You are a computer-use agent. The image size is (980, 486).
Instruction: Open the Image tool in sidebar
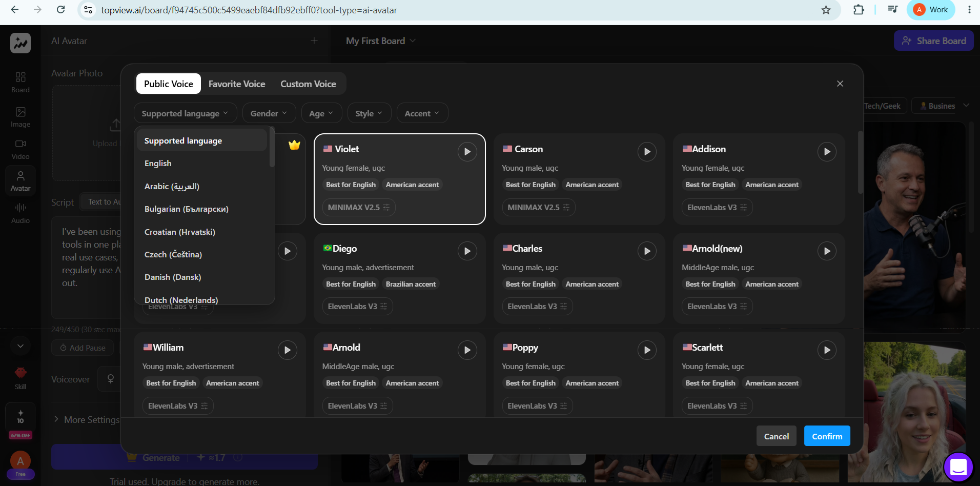(x=21, y=117)
